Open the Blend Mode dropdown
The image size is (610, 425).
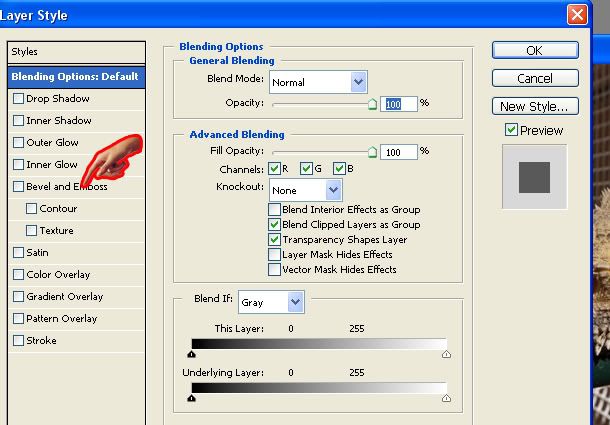(318, 82)
